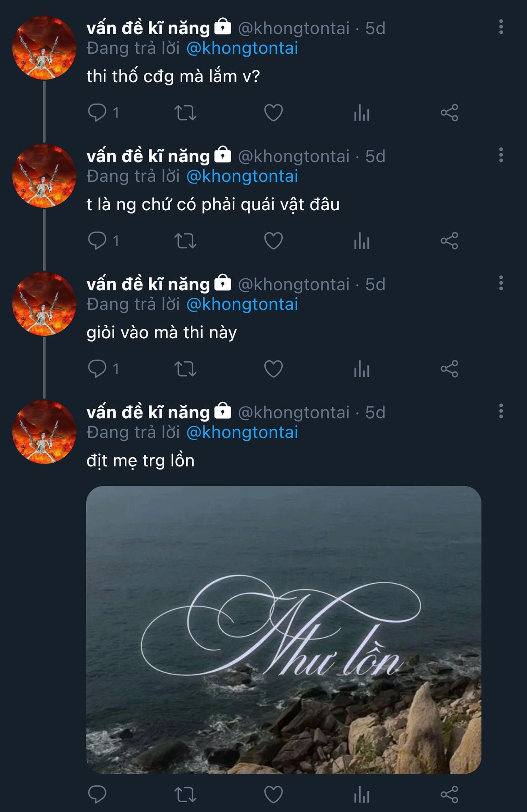Open profile avatar of the first tweet
The width and height of the screenshot is (527, 812).
pos(44,48)
